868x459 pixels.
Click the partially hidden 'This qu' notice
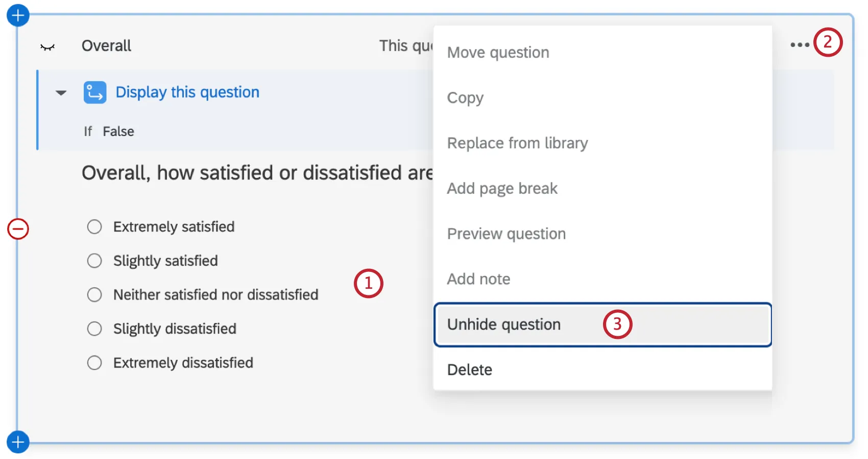click(x=406, y=46)
